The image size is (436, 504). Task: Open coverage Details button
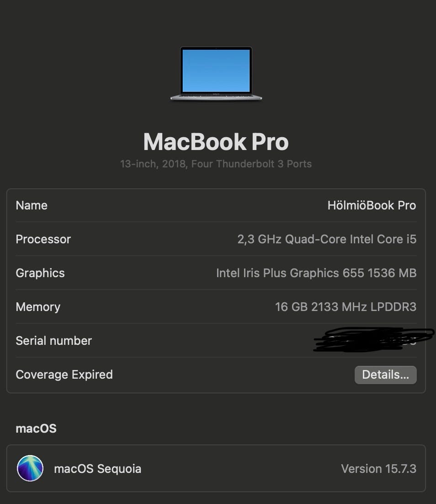pos(386,375)
